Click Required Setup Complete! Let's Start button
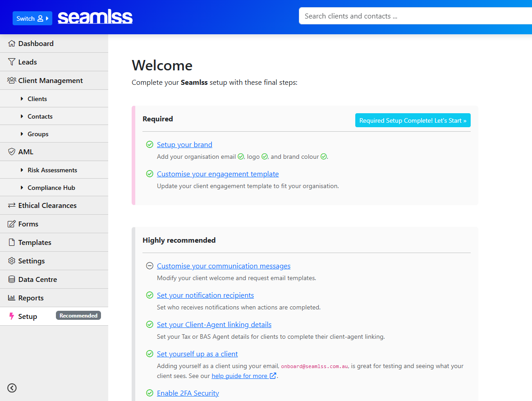The image size is (532, 401). [x=413, y=120]
